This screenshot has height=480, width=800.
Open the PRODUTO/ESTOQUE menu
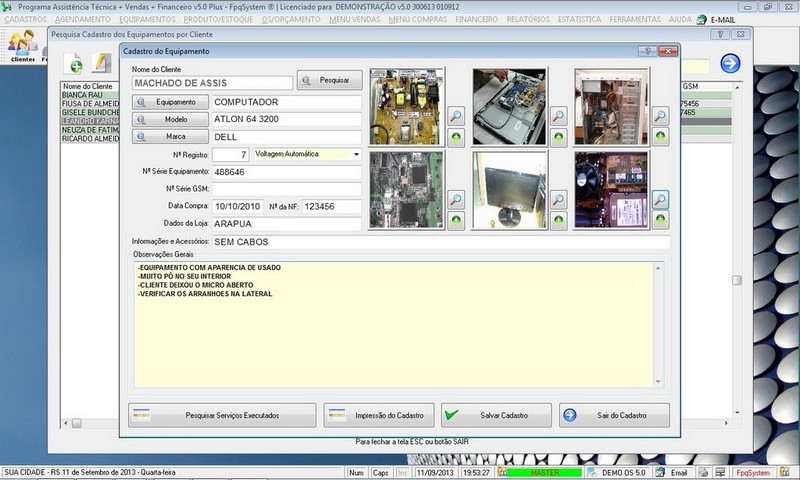(x=218, y=19)
